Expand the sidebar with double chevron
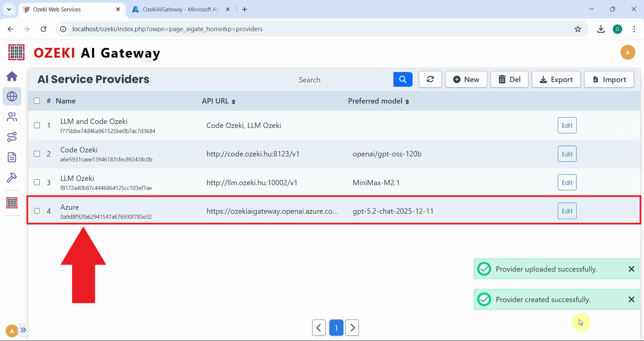 pos(23,330)
